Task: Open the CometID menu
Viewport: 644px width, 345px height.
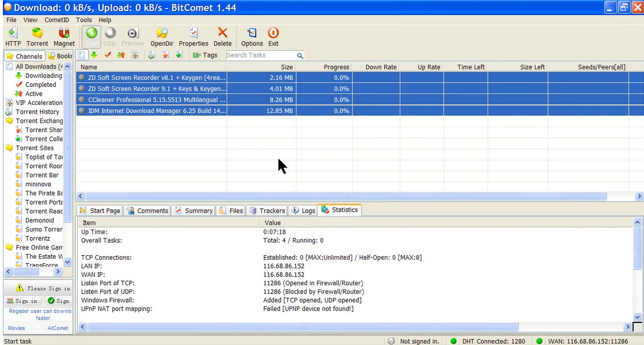Action: pyautogui.click(x=57, y=20)
